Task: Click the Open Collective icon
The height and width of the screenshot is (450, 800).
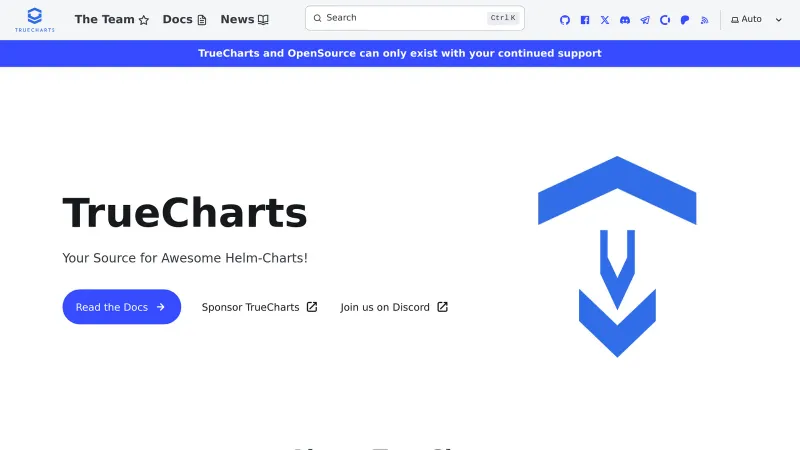Action: pos(665,20)
